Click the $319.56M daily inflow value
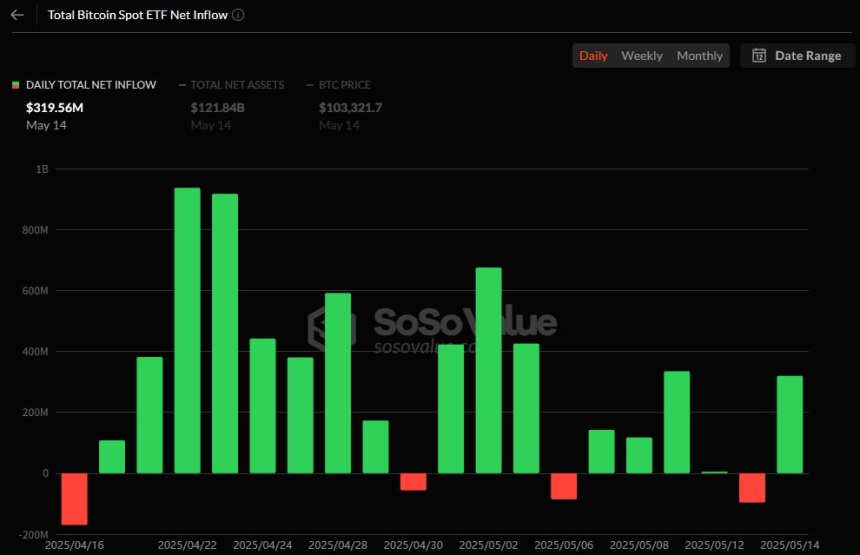The image size is (860, 555). (x=56, y=107)
